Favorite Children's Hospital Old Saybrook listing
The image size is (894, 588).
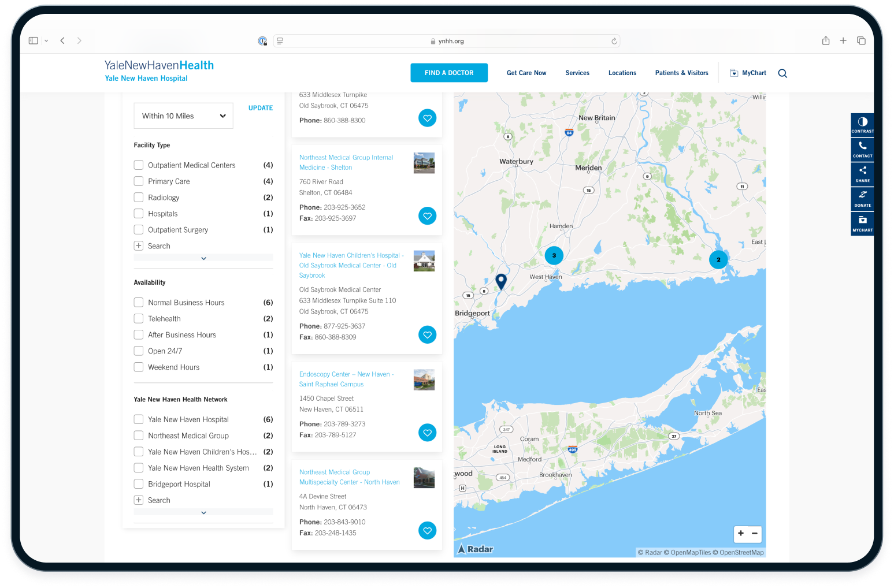[427, 334]
